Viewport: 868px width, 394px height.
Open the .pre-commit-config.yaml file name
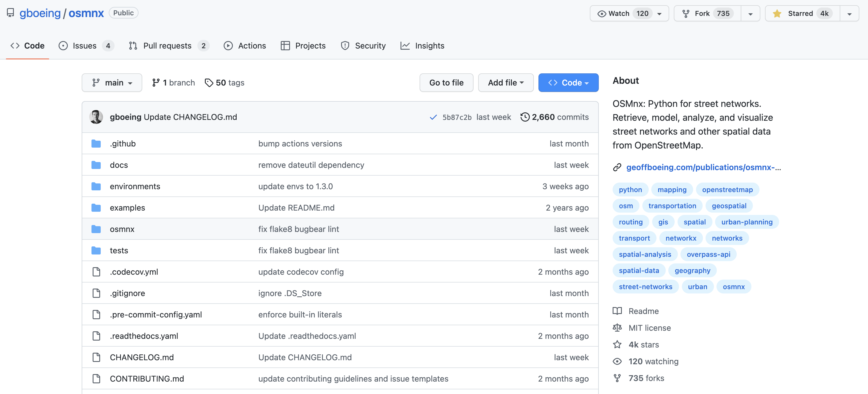click(x=156, y=314)
